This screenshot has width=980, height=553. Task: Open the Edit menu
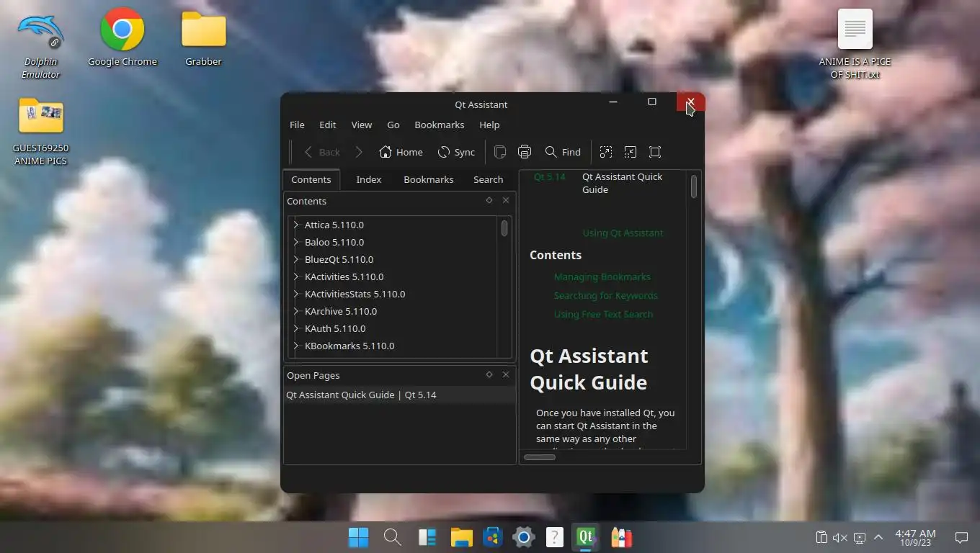pyautogui.click(x=328, y=125)
